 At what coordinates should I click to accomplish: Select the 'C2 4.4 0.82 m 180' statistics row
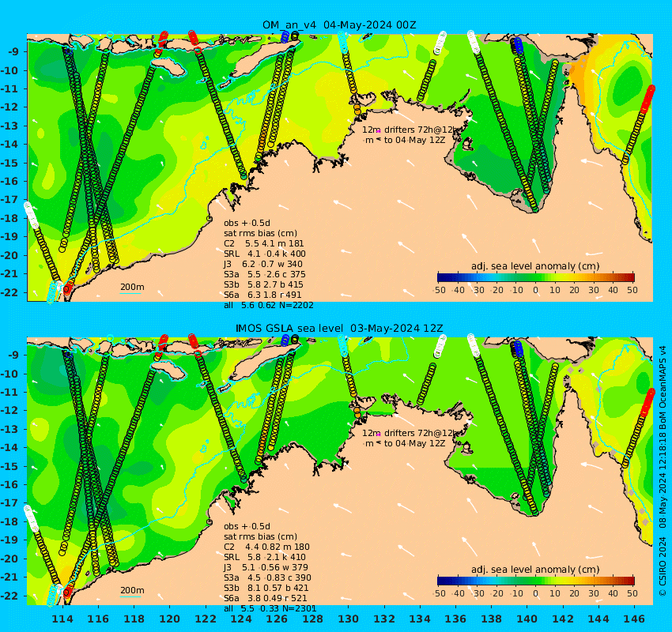(266, 547)
